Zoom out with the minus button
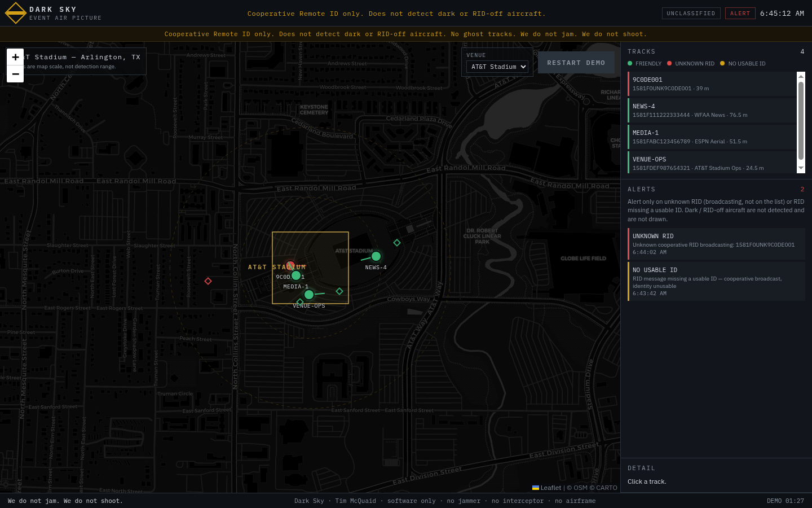The width and height of the screenshot is (812, 508). (15, 74)
